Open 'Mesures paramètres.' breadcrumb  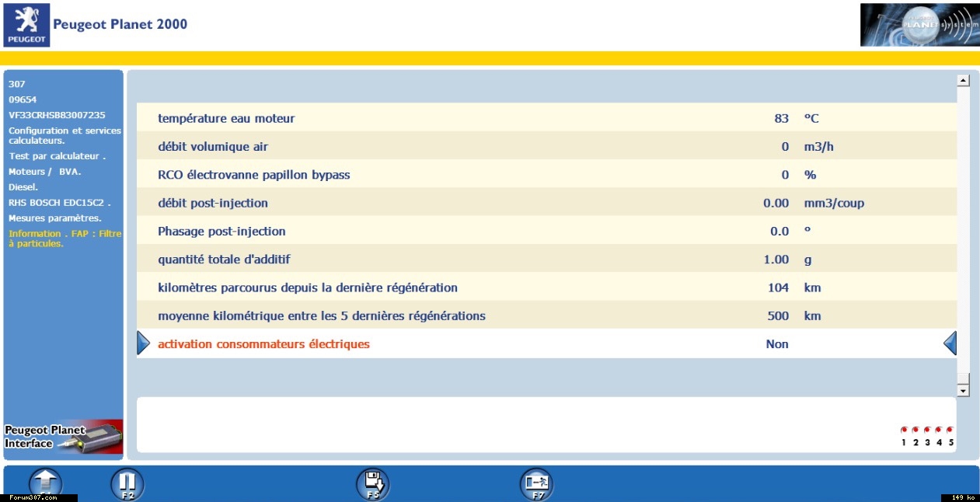[x=55, y=218]
